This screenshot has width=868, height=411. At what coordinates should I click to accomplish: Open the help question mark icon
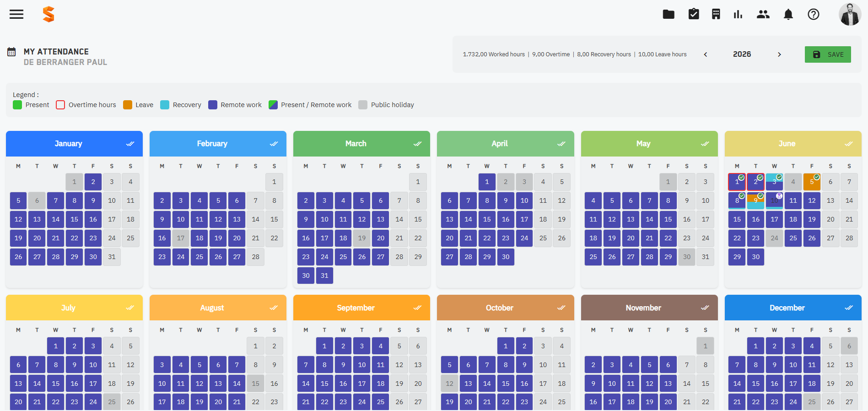click(814, 14)
